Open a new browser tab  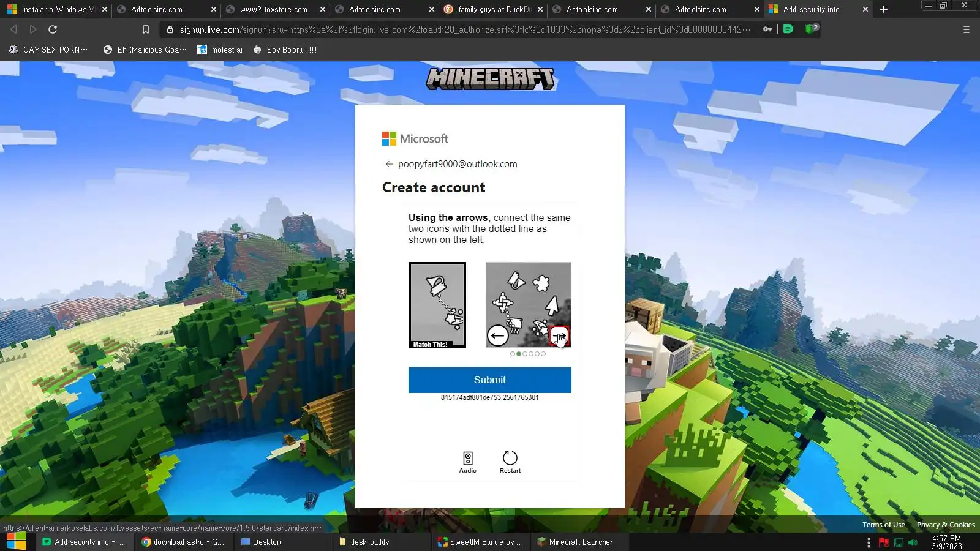pyautogui.click(x=883, y=9)
